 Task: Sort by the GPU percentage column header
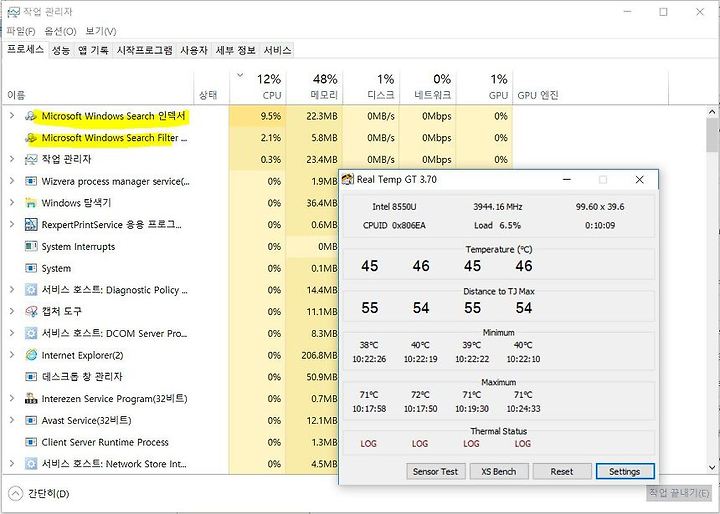484,87
